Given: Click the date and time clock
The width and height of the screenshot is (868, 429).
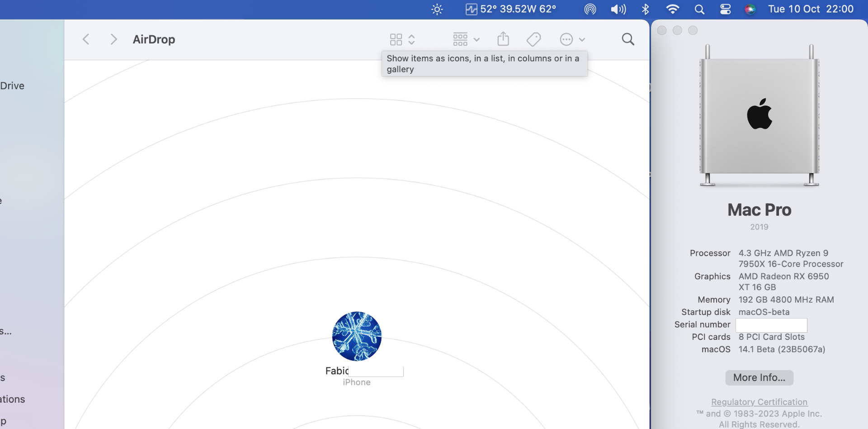Looking at the screenshot, I should pyautogui.click(x=811, y=9).
